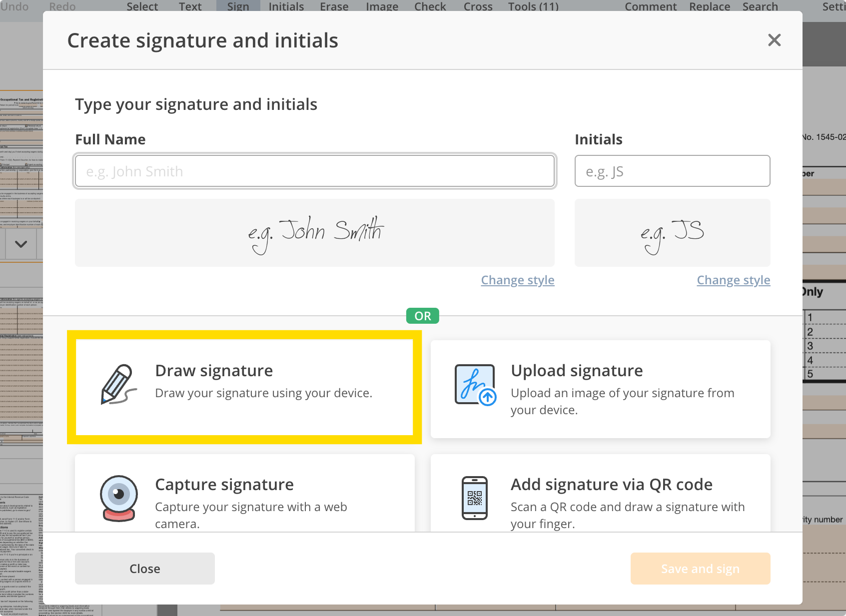The image size is (846, 616).
Task: Click Change style under initials preview
Action: [x=734, y=280]
